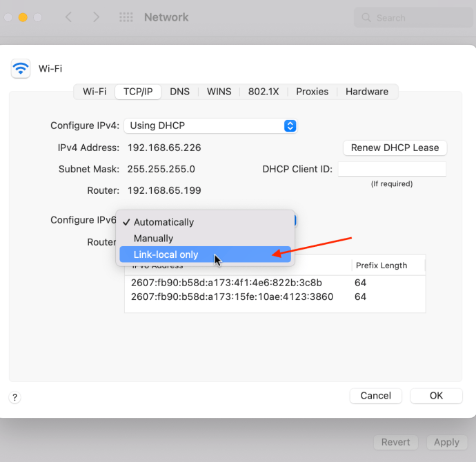
Task: Open the DNS tab
Action: click(x=180, y=92)
